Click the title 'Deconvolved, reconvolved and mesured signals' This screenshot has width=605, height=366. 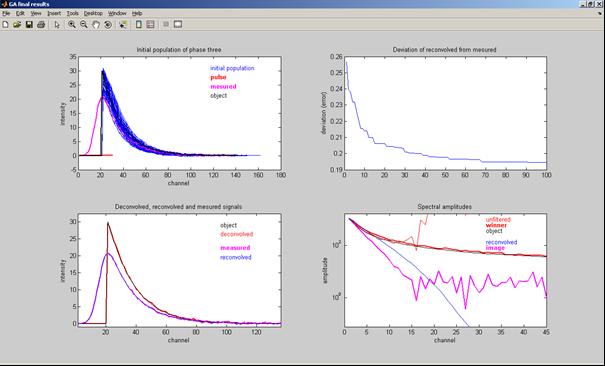179,207
